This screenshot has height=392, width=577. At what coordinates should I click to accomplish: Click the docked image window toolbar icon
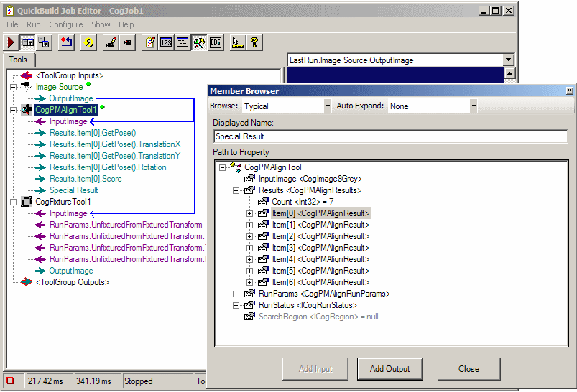point(27,42)
